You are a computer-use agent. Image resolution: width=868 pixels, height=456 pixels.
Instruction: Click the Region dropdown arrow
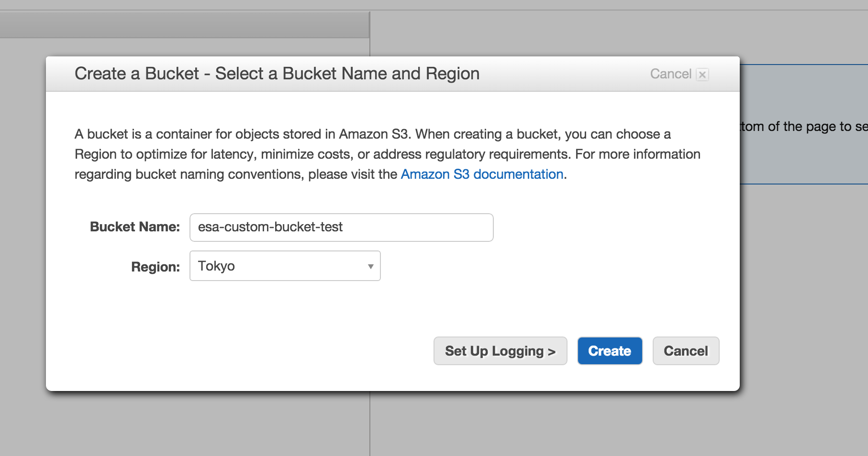pos(370,266)
